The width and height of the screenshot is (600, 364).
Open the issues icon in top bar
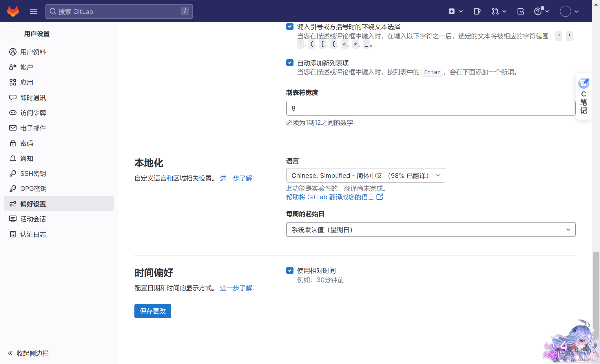pos(477,11)
